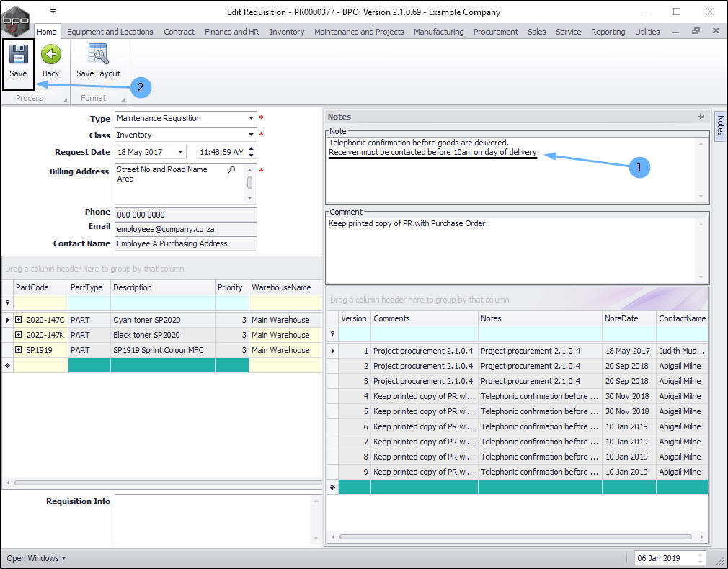This screenshot has height=569, width=728.
Task: Open the Type dropdown list
Action: point(251,118)
